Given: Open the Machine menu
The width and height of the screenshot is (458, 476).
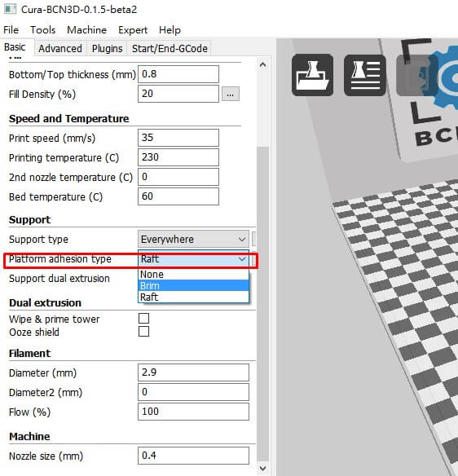Looking at the screenshot, I should click(x=87, y=30).
